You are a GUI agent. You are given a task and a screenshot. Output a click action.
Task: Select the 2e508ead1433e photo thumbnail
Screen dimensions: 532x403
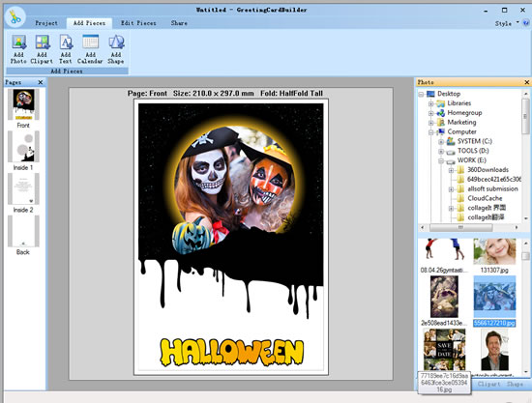tap(444, 297)
